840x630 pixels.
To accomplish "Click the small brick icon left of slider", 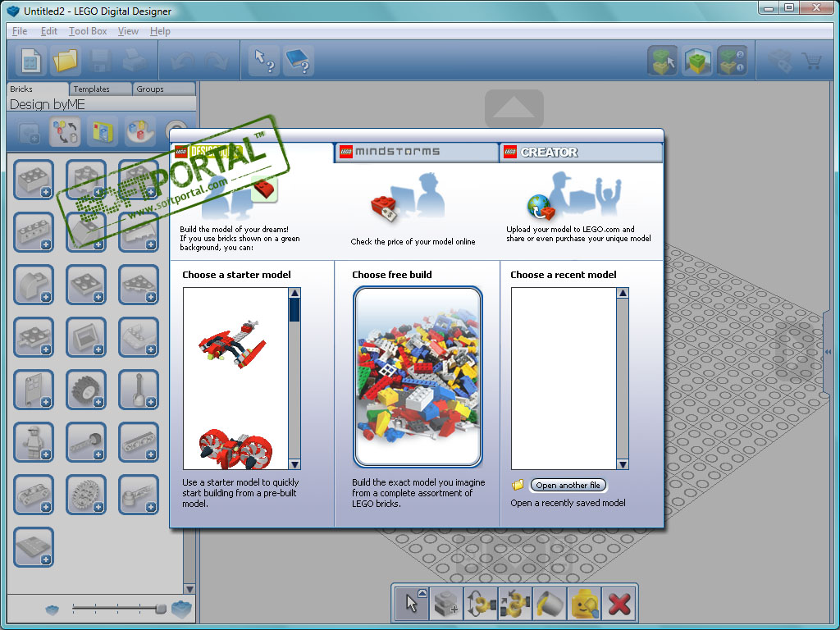I will point(52,609).
